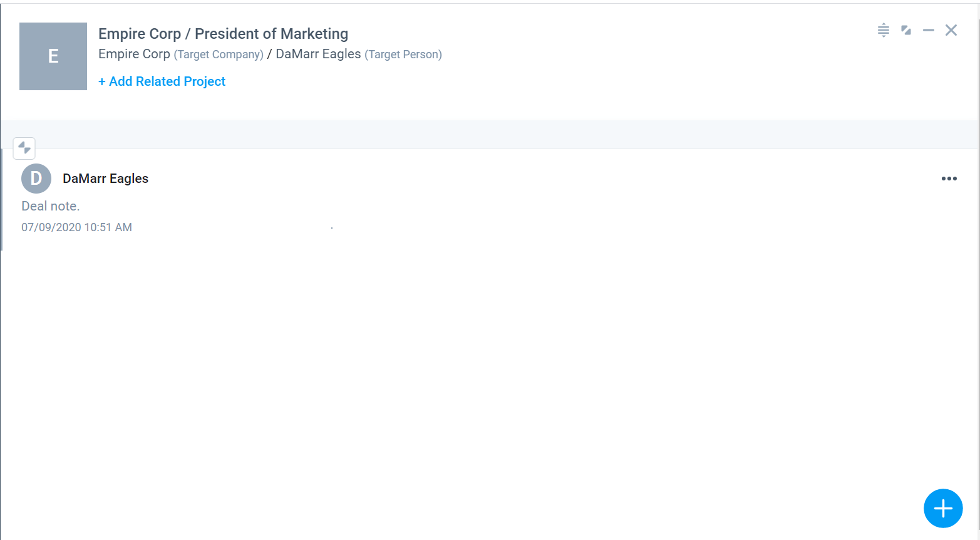This screenshot has height=540, width=980.
Task: Click the (Target Company) label
Action: [x=219, y=55]
